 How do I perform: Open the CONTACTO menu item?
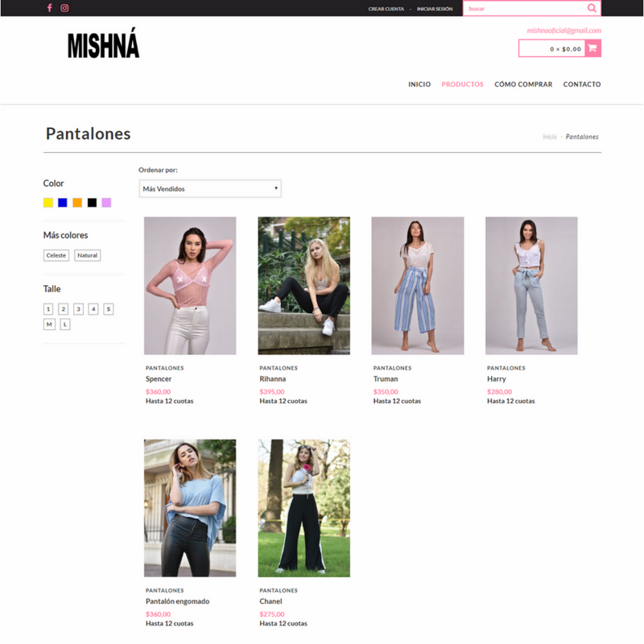point(582,85)
